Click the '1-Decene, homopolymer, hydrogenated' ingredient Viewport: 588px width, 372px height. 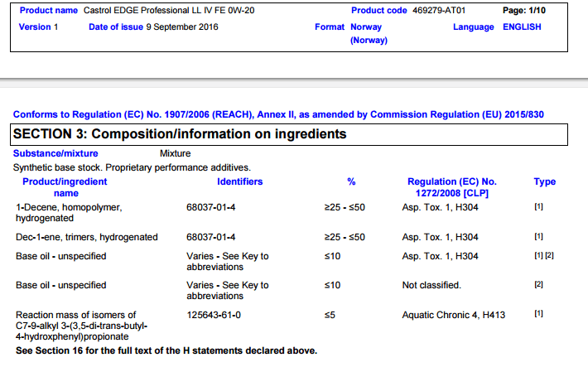point(69,213)
